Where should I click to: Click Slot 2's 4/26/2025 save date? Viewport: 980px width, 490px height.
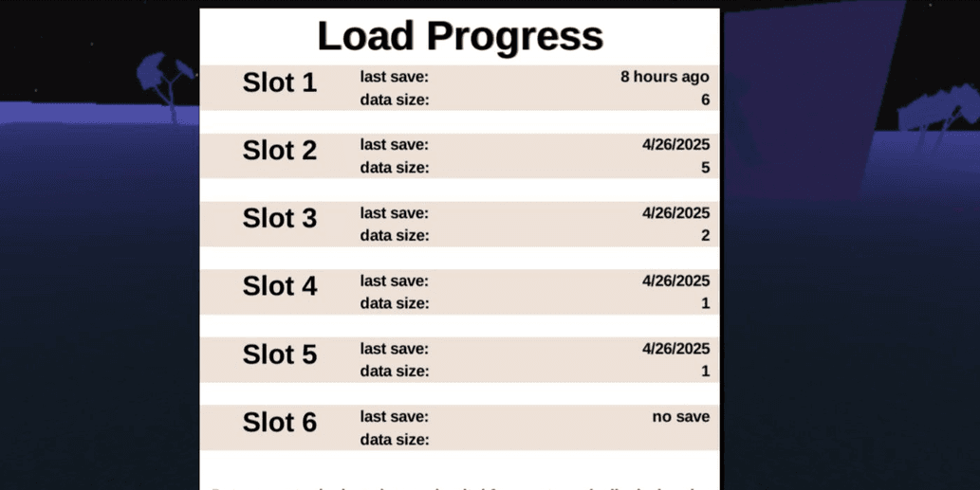tap(675, 145)
